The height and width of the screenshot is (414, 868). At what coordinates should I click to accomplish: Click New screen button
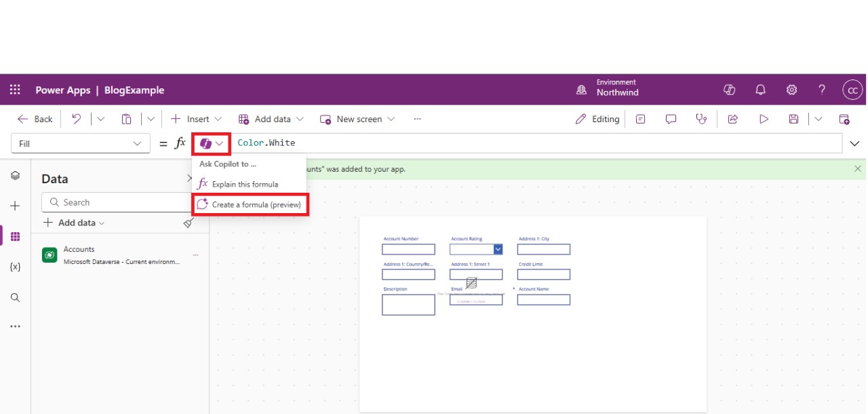[357, 119]
